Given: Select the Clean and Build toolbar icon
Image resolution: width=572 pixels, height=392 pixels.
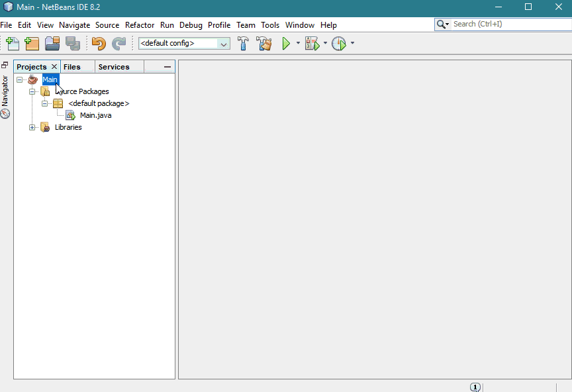Looking at the screenshot, I should tap(263, 44).
